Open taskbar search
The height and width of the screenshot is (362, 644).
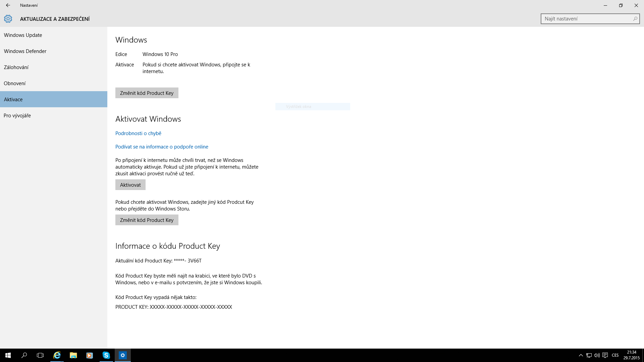[24, 355]
